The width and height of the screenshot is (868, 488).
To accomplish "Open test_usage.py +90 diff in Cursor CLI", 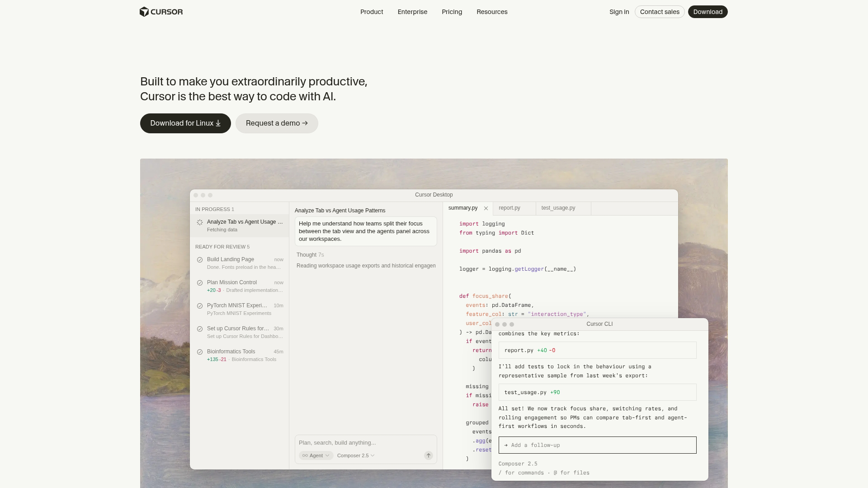I will click(x=597, y=392).
